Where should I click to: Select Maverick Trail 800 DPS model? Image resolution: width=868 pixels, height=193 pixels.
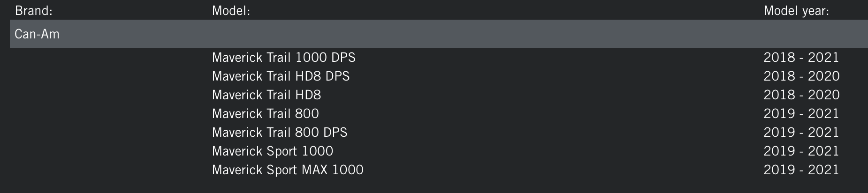click(x=280, y=132)
